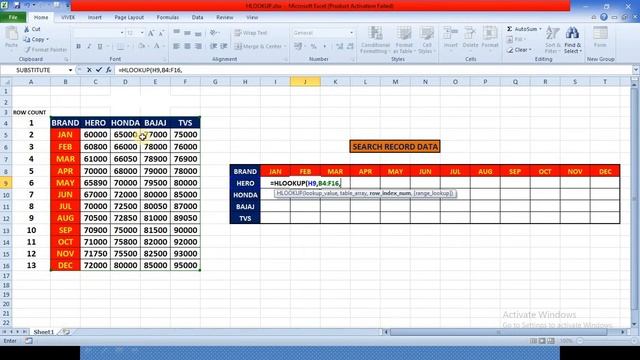Click the Decrease Indent icon
Screen dimensions: 640x360
point(213,47)
